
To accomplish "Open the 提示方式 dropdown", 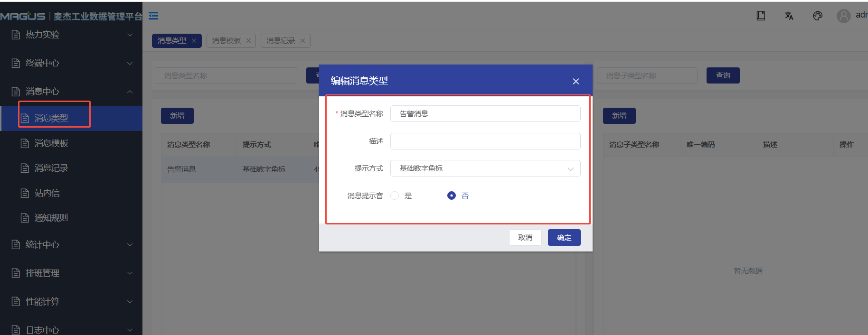I will point(485,168).
